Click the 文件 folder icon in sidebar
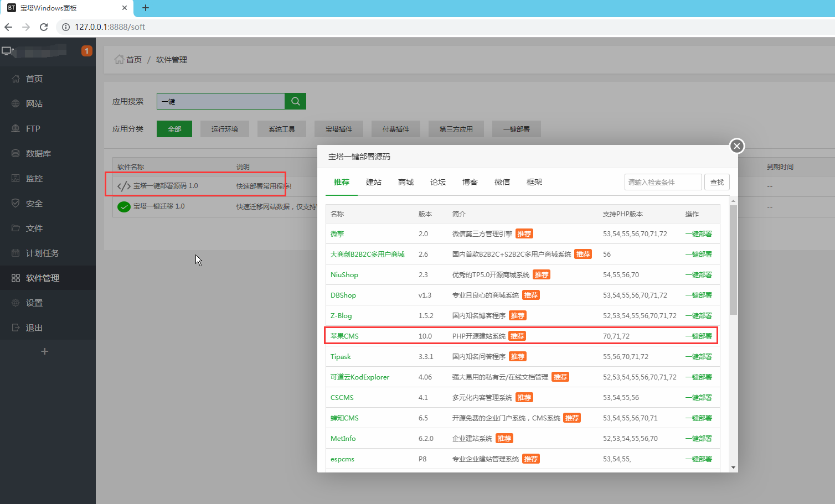Screen dimensions: 835x504 (16, 228)
